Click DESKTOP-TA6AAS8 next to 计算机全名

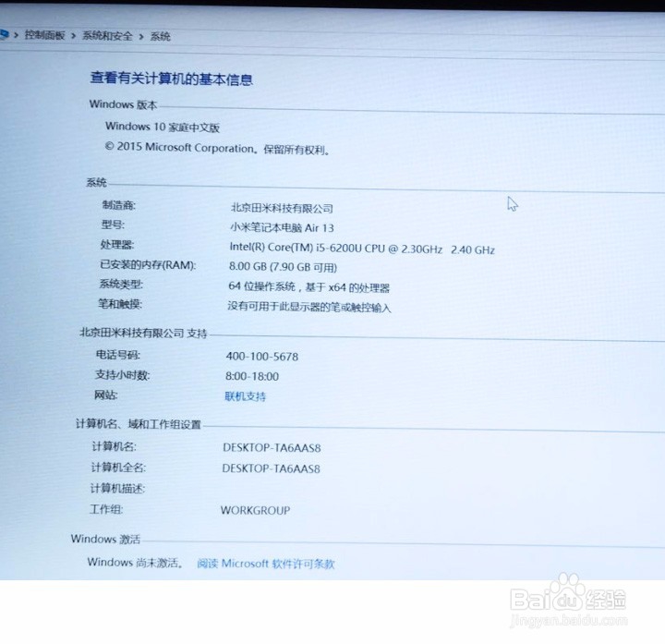point(271,468)
